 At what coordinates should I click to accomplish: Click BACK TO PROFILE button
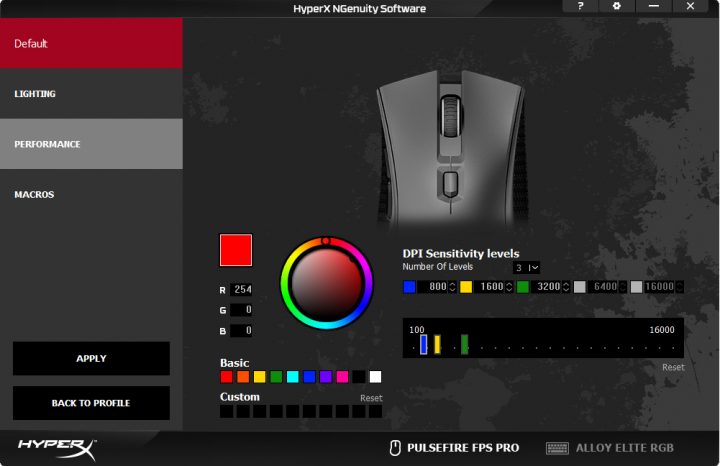coord(91,403)
